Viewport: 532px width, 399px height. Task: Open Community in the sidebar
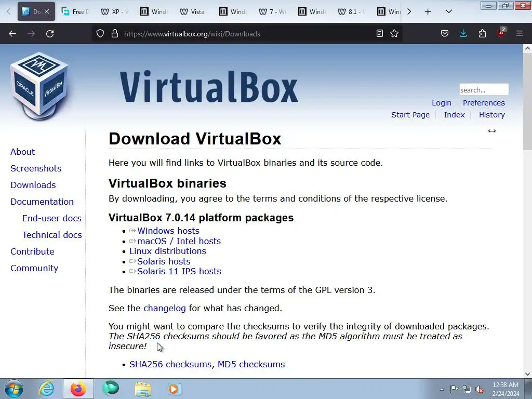pyautogui.click(x=34, y=268)
